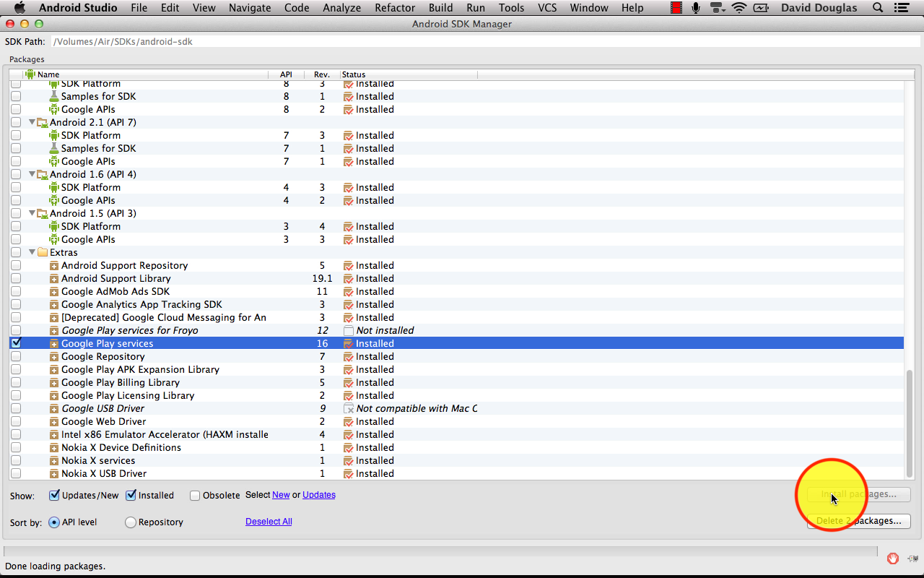Open the Refactor menu

click(x=395, y=8)
